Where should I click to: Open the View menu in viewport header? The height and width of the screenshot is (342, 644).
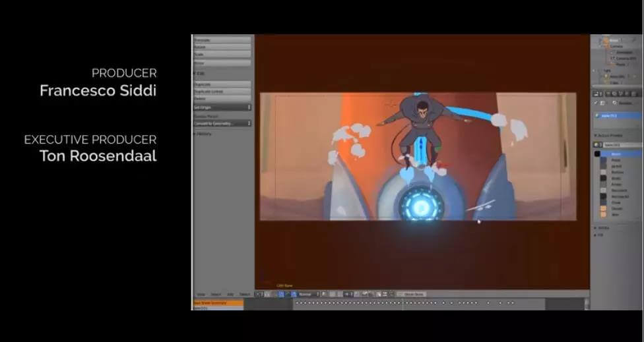[x=201, y=295]
